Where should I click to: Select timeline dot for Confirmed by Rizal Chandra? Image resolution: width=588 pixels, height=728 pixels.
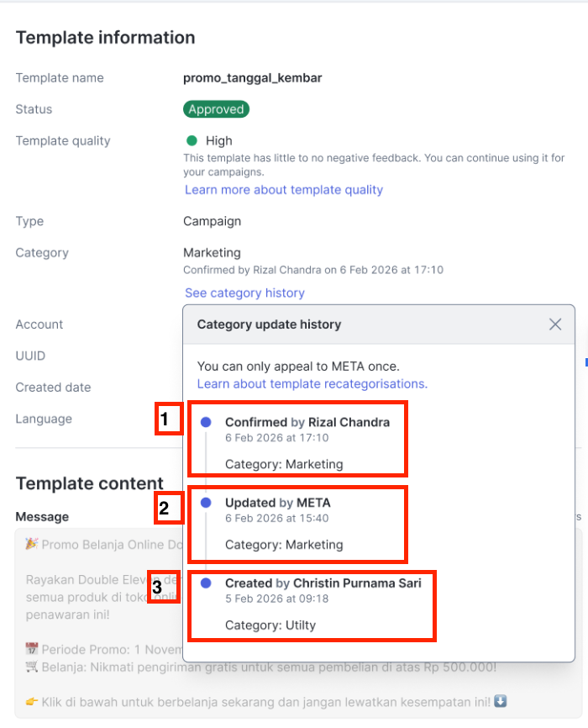[x=206, y=422]
